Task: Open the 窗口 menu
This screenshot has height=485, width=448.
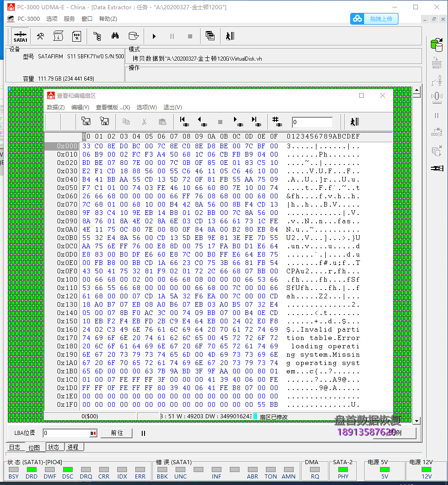Action: [x=87, y=19]
